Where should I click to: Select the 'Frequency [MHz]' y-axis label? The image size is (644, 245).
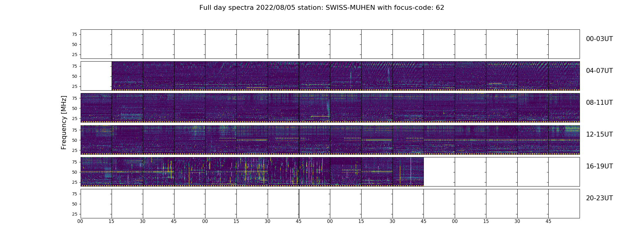[64, 123]
